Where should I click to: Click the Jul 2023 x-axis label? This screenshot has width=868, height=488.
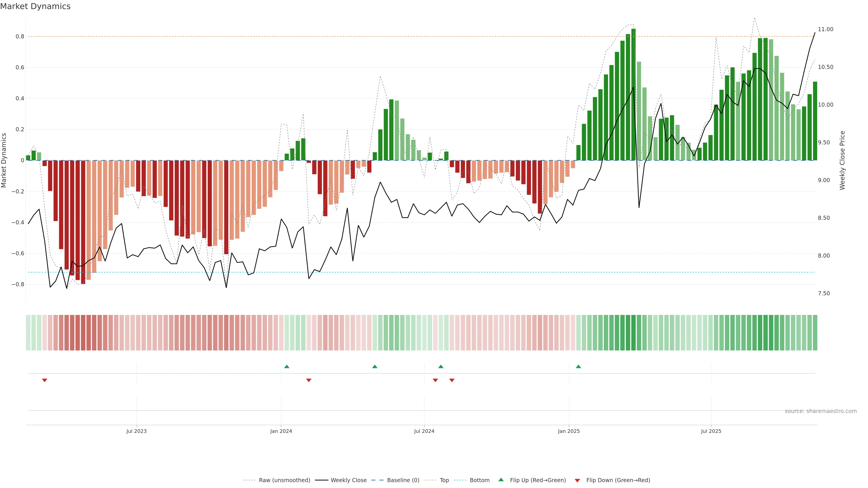click(137, 431)
